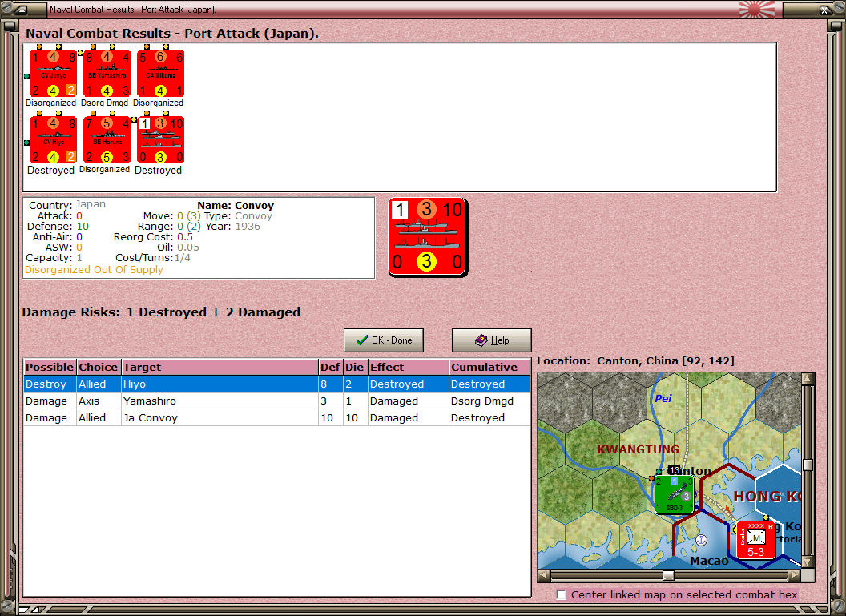The image size is (846, 616).
Task: Click the map vertical scrollbar thumb
Action: point(808,465)
